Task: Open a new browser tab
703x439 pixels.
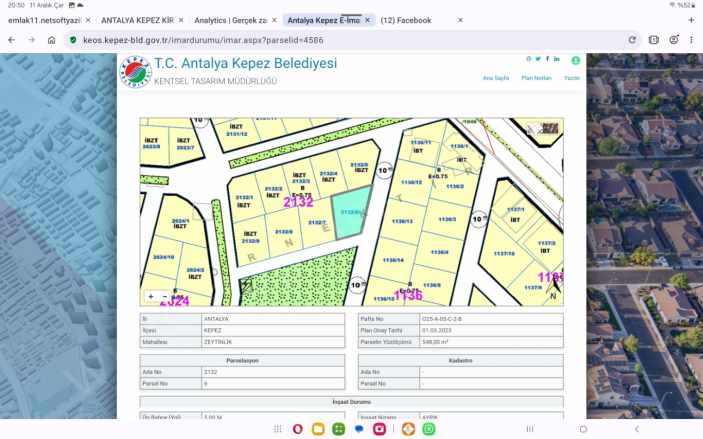Action: pos(691,19)
